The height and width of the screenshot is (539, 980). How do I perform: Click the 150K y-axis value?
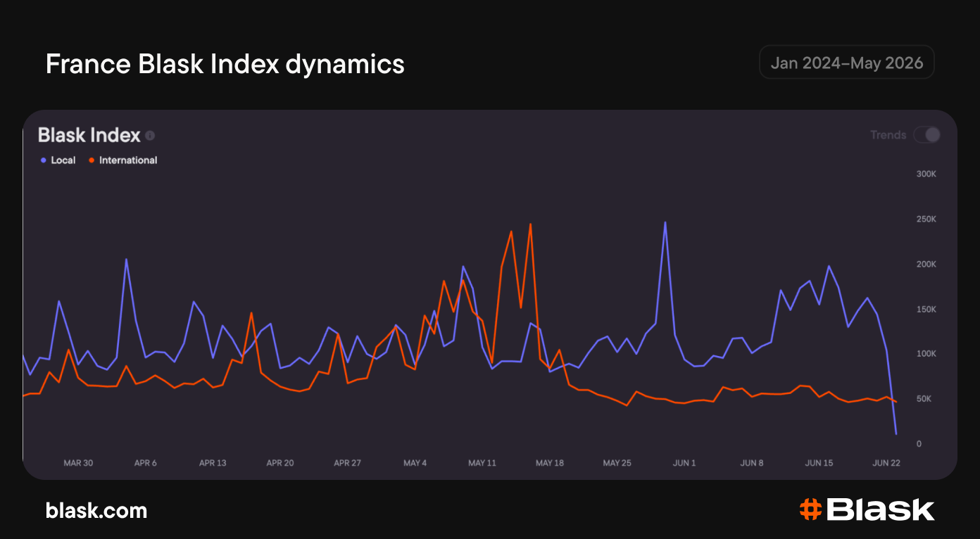tap(926, 309)
